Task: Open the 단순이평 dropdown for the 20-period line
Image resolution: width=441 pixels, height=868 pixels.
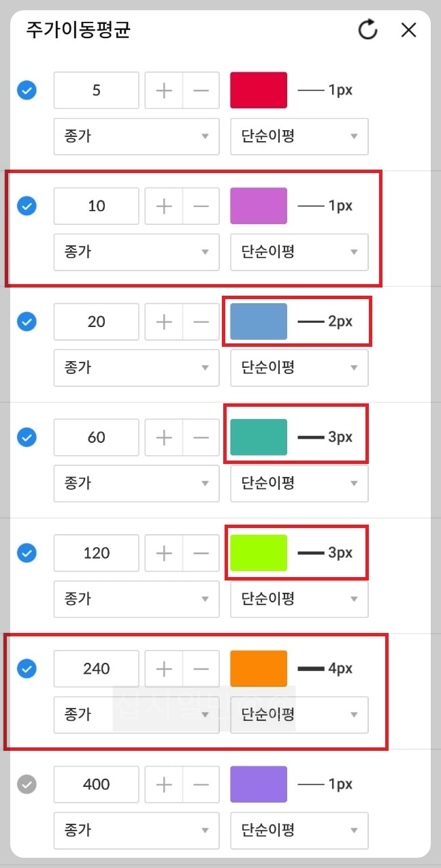Action: click(x=299, y=368)
